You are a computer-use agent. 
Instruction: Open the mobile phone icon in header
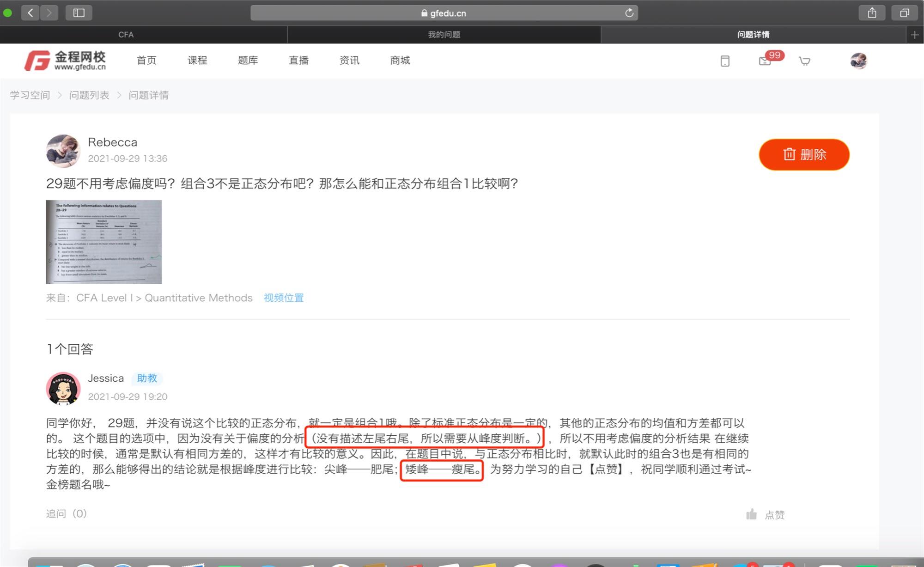[x=725, y=61]
